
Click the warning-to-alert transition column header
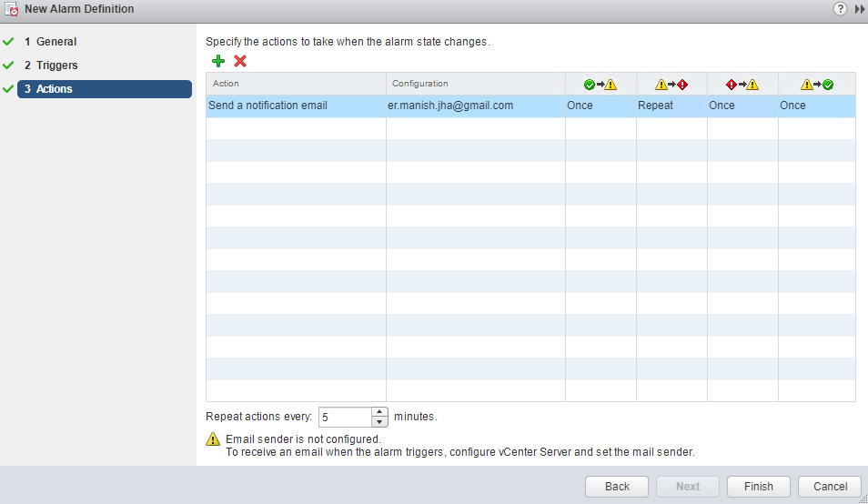671,85
